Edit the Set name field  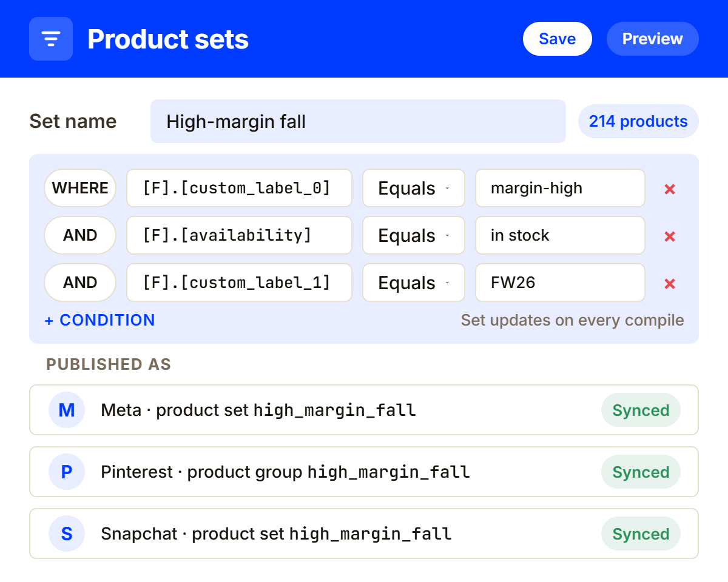(x=358, y=121)
